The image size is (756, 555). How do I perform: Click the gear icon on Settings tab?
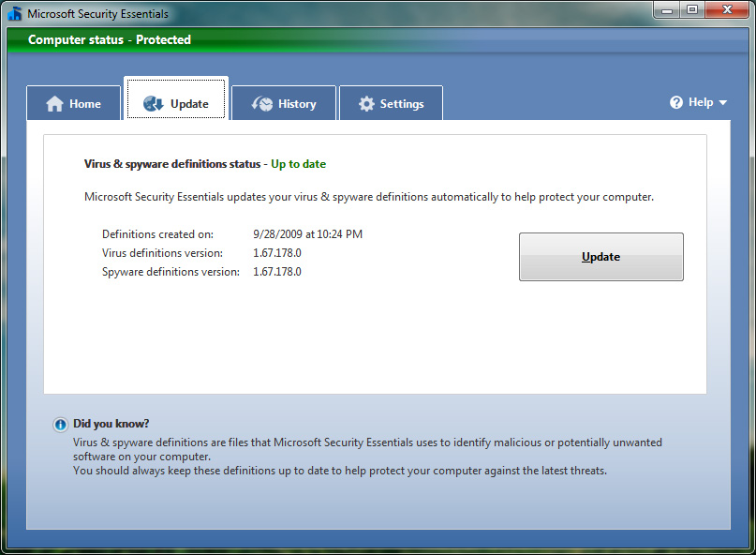[366, 104]
